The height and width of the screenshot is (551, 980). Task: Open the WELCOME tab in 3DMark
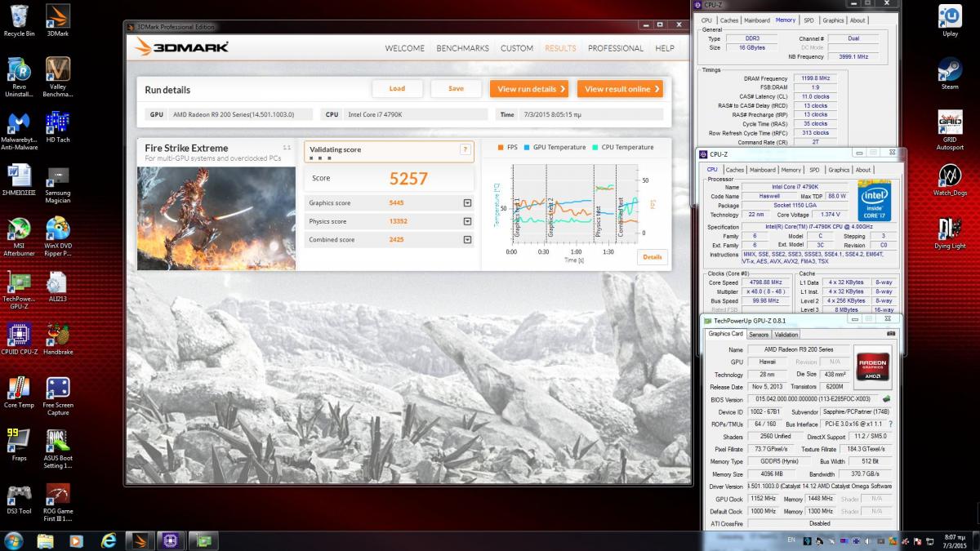(404, 48)
